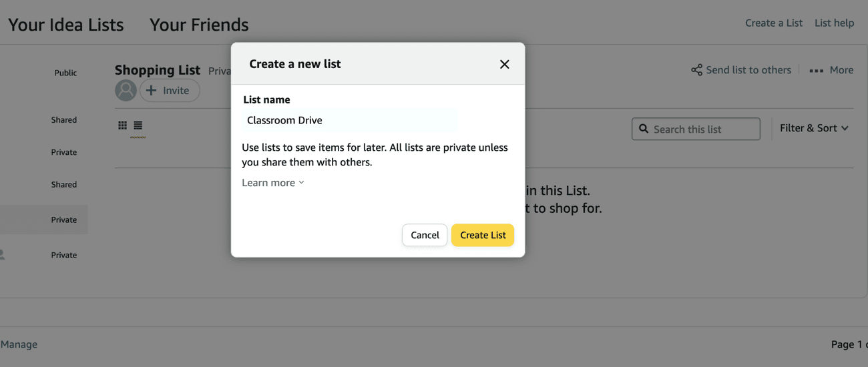Open the three-dots More menu

click(x=816, y=71)
